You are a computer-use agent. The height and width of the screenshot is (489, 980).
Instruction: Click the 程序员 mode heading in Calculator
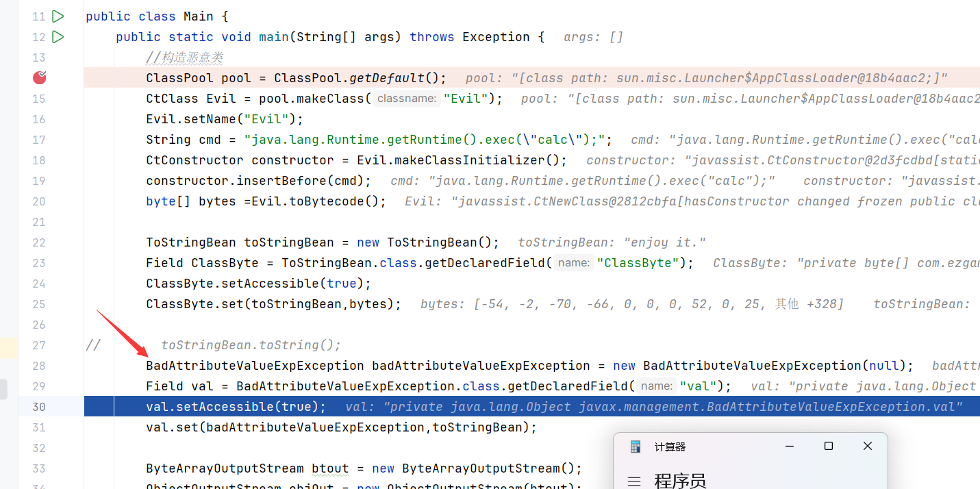[x=680, y=481]
